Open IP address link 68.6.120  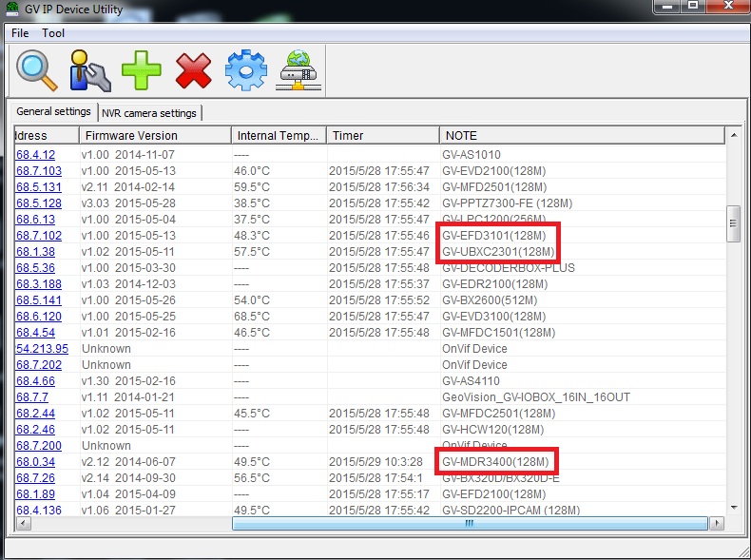pyautogui.click(x=39, y=317)
